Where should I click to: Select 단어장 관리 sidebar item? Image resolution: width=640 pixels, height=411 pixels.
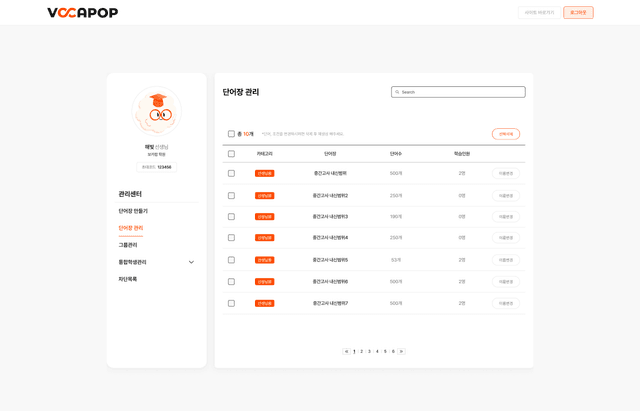click(x=131, y=228)
